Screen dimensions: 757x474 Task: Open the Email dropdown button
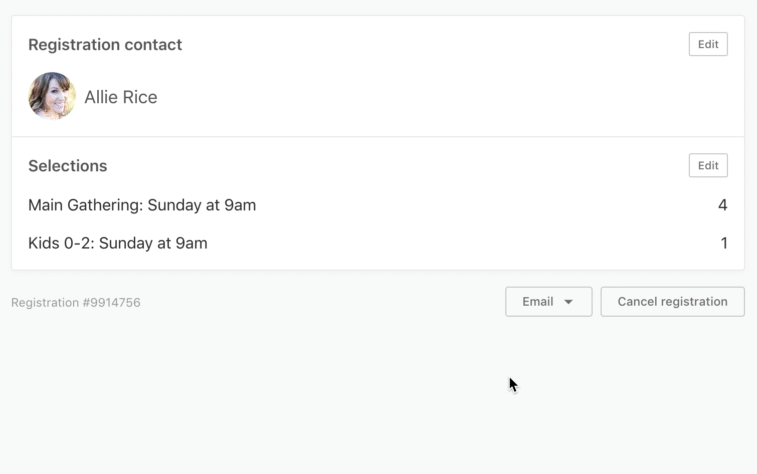click(548, 302)
